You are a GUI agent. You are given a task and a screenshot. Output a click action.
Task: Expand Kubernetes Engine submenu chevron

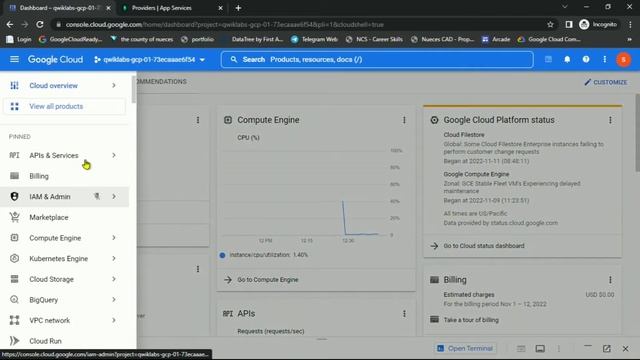click(114, 259)
